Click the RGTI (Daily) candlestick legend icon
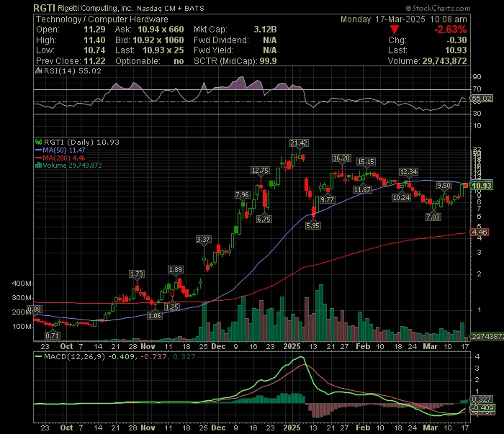The image size is (504, 434). click(38, 142)
